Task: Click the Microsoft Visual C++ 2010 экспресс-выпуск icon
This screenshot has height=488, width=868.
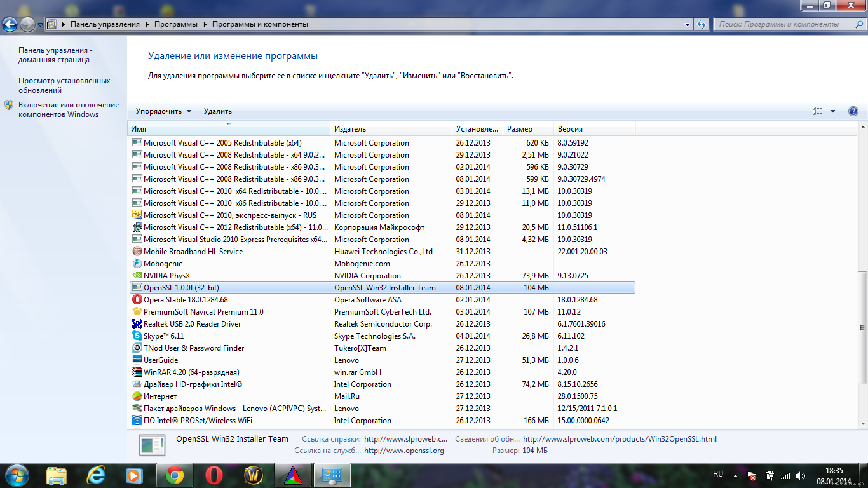Action: point(137,215)
